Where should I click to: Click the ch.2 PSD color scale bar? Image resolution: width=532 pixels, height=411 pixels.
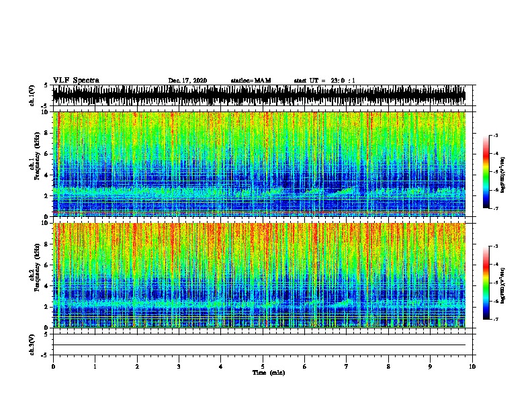(x=486, y=283)
